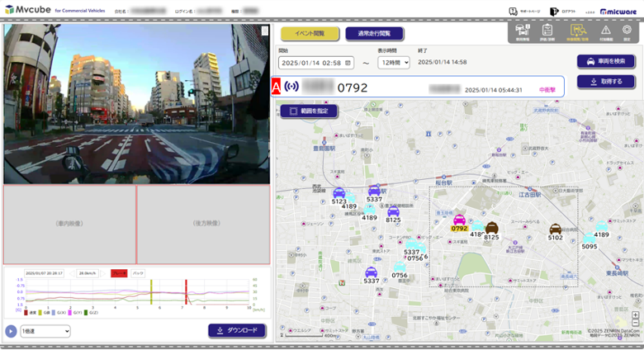Expand the 1倍速 playback speed dropdown
The image size is (644, 350).
pos(45,331)
